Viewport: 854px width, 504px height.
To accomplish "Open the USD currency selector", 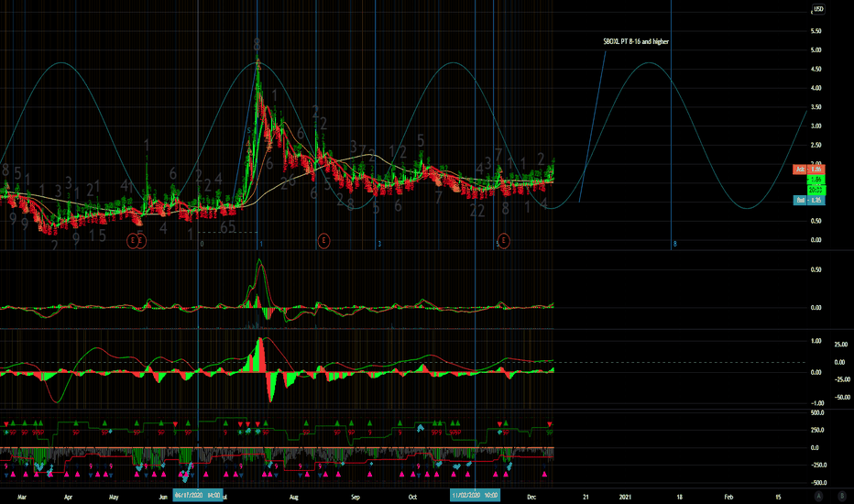I will tap(818, 9).
